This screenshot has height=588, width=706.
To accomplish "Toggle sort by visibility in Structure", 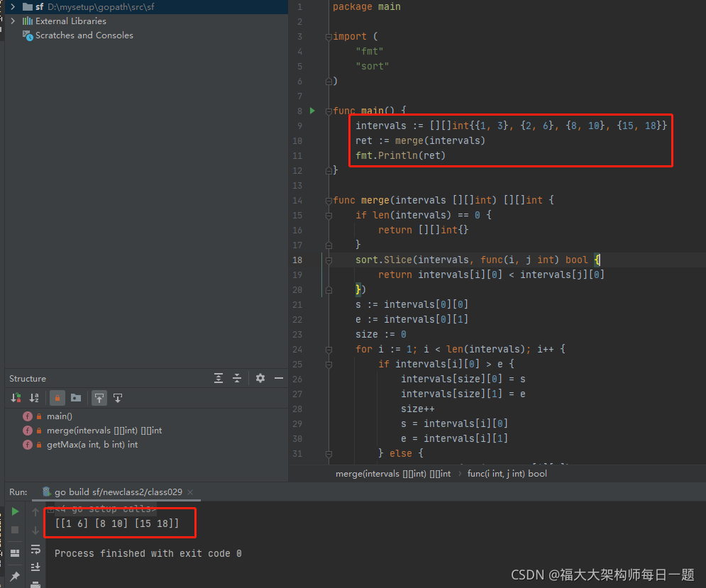I will (16, 398).
